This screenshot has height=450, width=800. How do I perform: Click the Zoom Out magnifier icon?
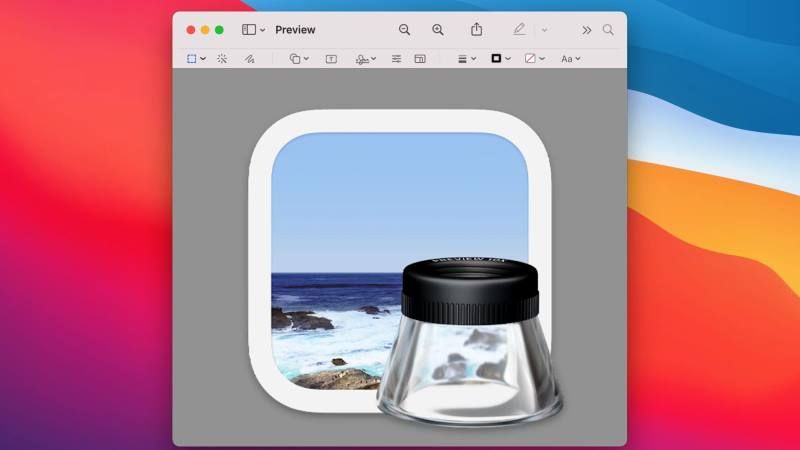(x=404, y=30)
